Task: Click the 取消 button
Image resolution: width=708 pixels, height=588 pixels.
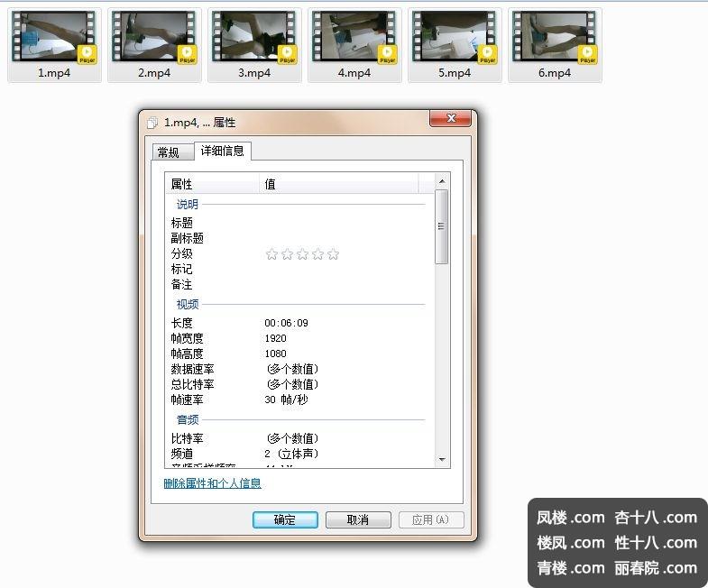Action: 358,519
